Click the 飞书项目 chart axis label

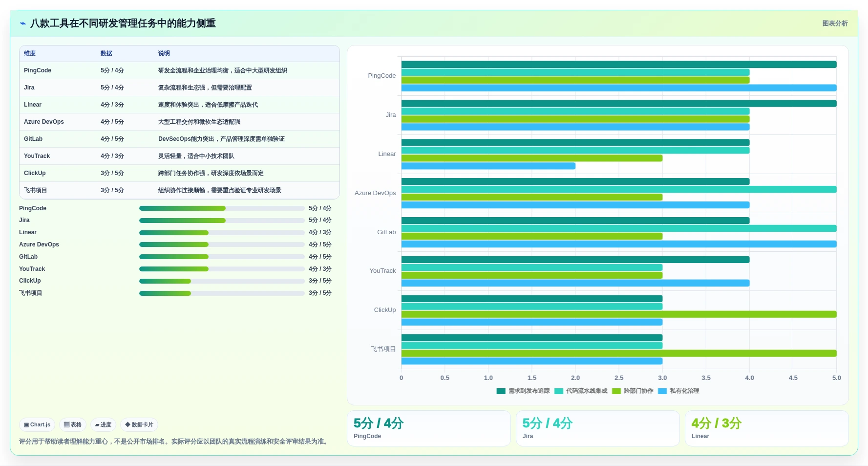pyautogui.click(x=383, y=349)
